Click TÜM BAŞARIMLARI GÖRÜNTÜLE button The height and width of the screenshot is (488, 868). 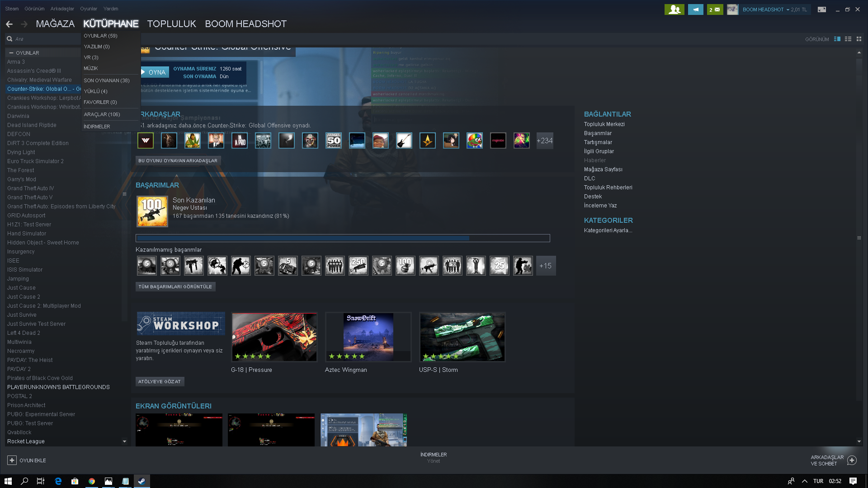pos(175,287)
